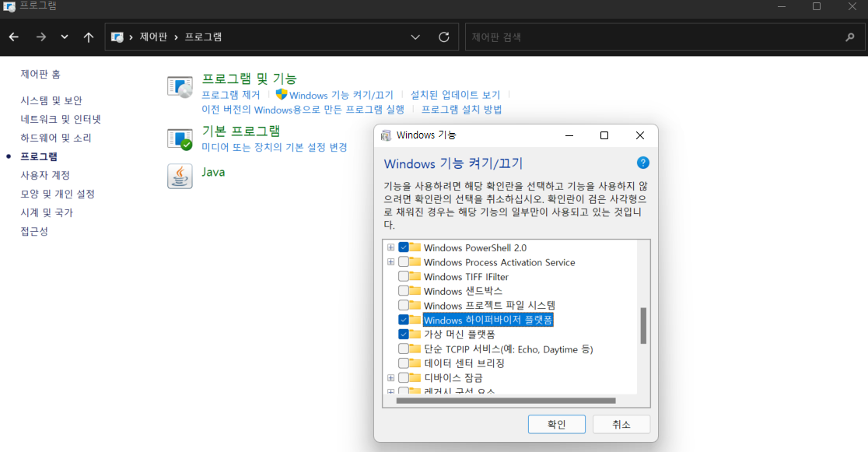868x452 pixels.
Task: Go back with the left arrow
Action: pos(14,37)
